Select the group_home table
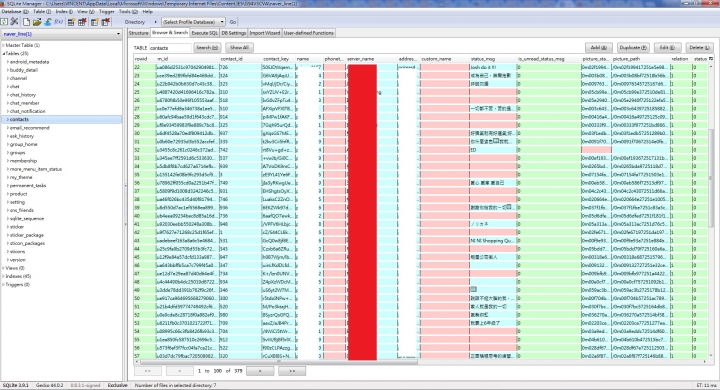The image size is (720, 390). (24, 144)
